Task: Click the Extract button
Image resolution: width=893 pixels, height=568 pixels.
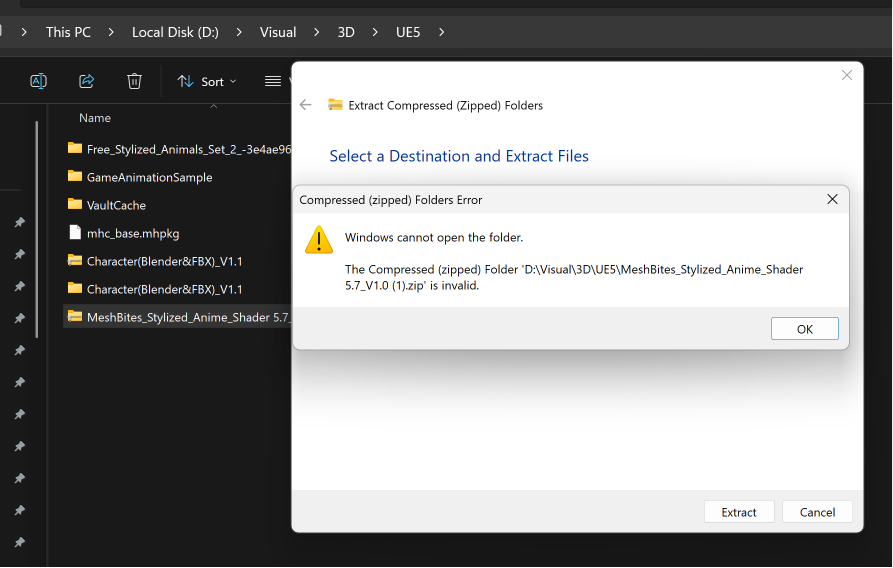Action: point(739,512)
